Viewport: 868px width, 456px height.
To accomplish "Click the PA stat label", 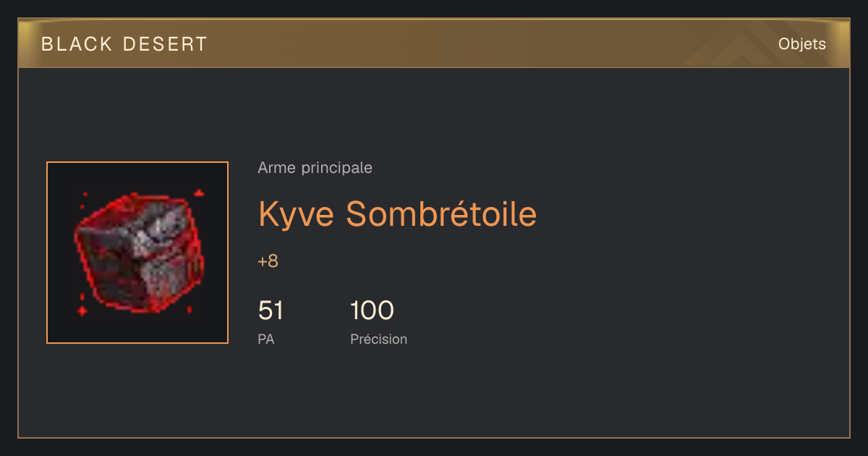I will click(266, 339).
